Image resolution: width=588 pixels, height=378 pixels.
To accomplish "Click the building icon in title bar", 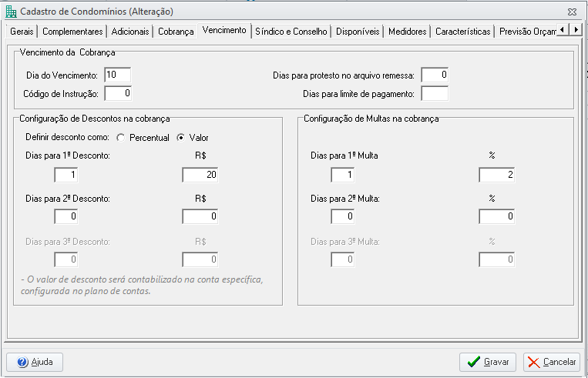I will [x=12, y=12].
